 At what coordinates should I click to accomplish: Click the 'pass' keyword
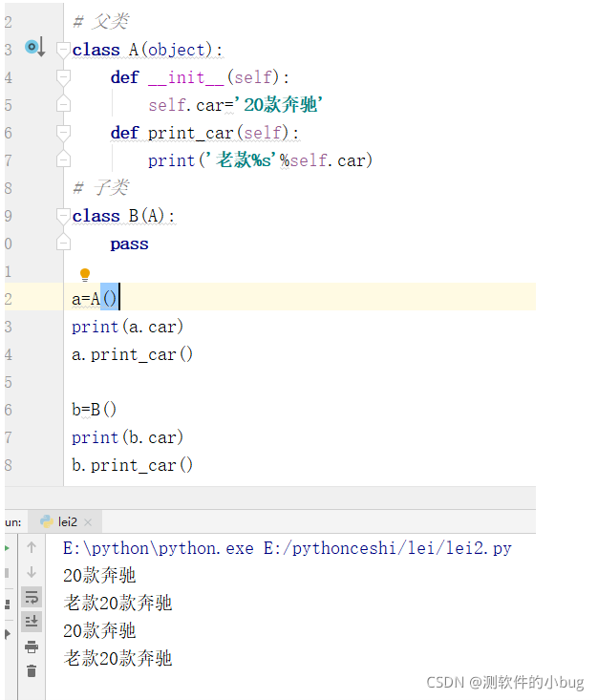[x=129, y=244]
